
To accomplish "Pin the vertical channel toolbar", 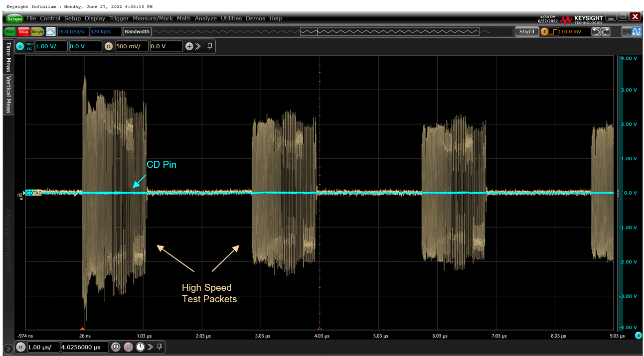I will [210, 46].
